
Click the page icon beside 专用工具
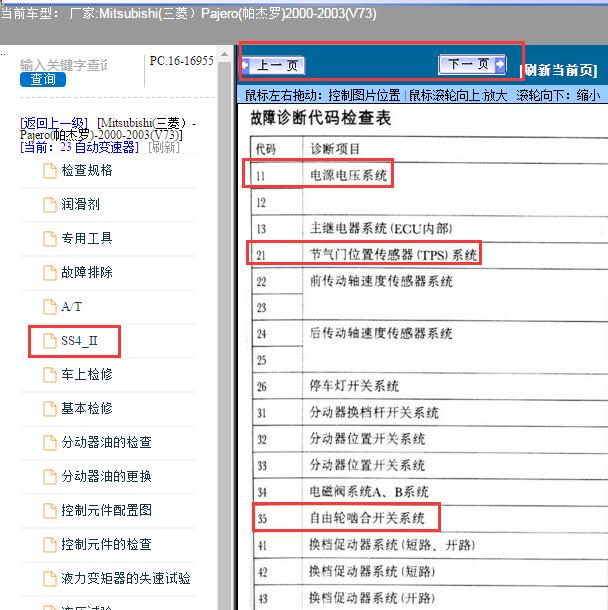click(x=50, y=239)
